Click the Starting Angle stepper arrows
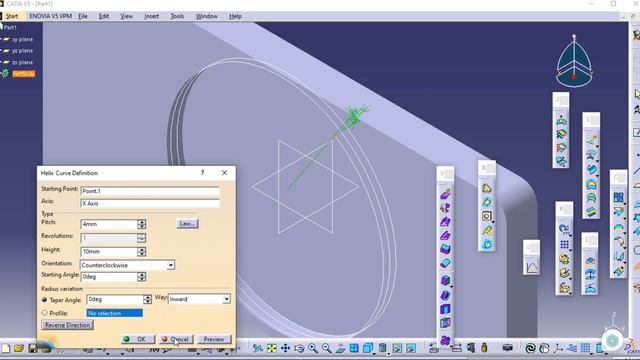The width and height of the screenshot is (640, 360). point(142,277)
